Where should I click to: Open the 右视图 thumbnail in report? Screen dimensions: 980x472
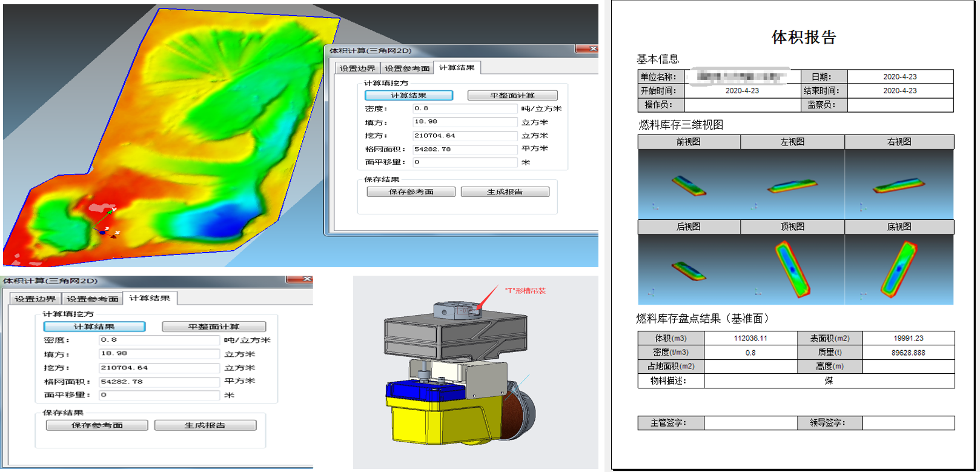point(899,184)
